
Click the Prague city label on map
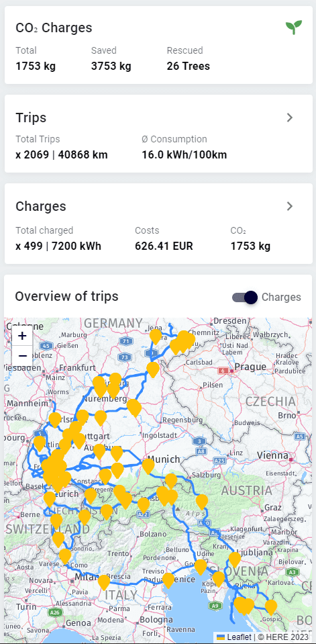click(250, 367)
